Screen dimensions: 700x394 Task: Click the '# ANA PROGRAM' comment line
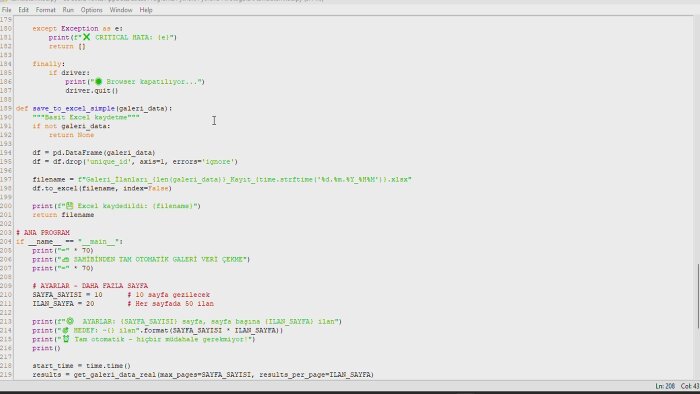click(x=43, y=232)
